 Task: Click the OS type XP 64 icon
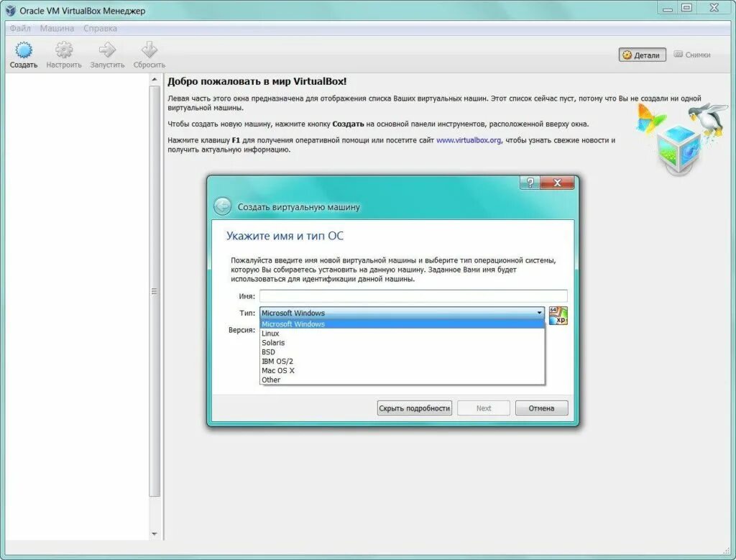[x=558, y=316]
